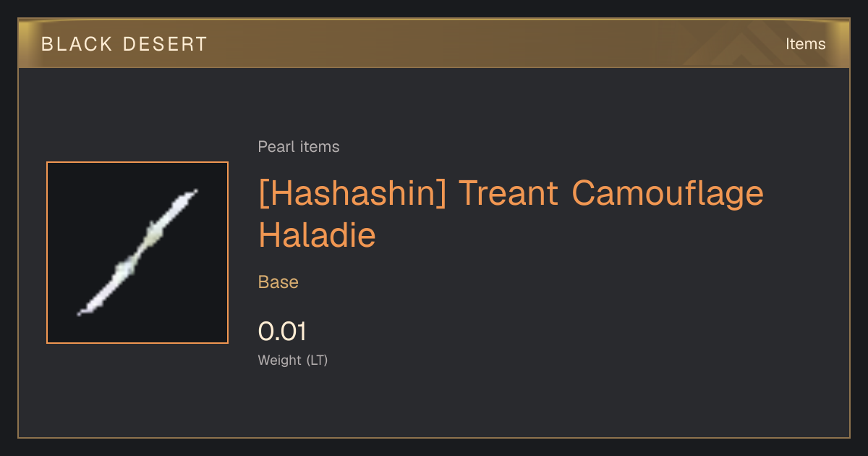Click the Weight (LT) caption

point(293,360)
